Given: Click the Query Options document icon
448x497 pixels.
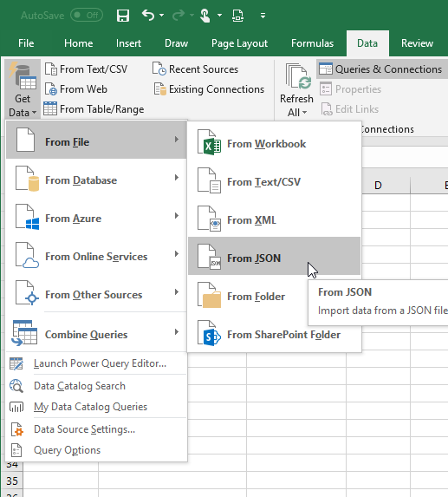Looking at the screenshot, I should click(16, 450).
